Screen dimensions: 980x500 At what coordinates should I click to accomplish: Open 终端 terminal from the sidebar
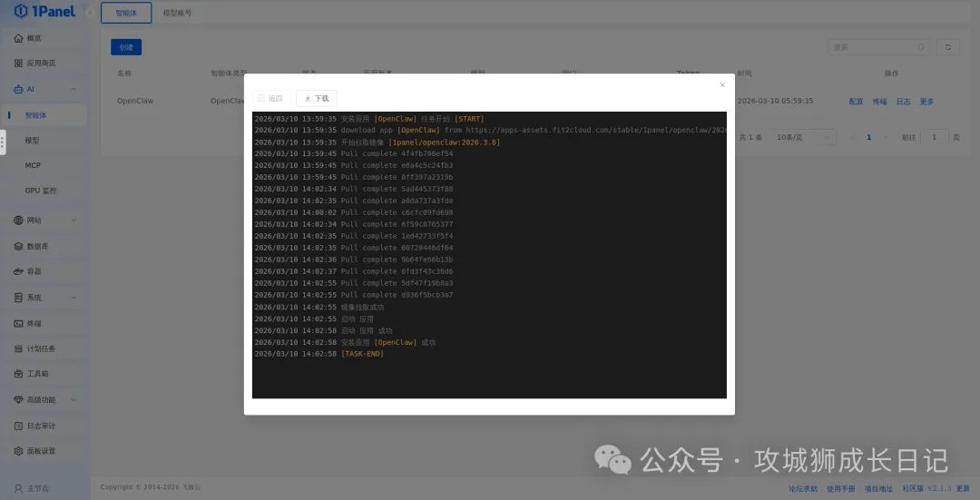tap(34, 323)
